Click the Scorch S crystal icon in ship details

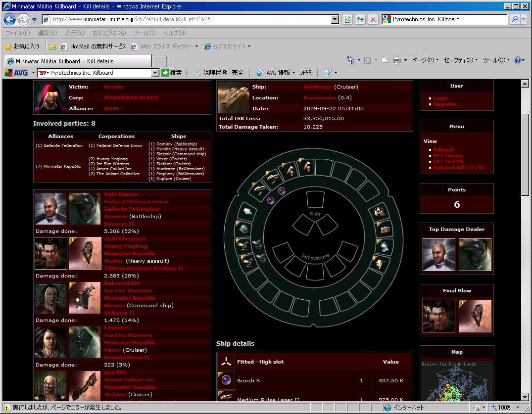point(226,380)
